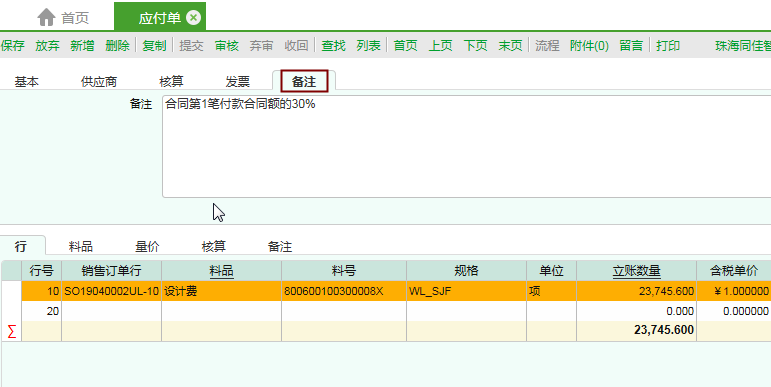Click 查找 in the toolbar
The width and height of the screenshot is (771, 387).
pyautogui.click(x=333, y=46)
